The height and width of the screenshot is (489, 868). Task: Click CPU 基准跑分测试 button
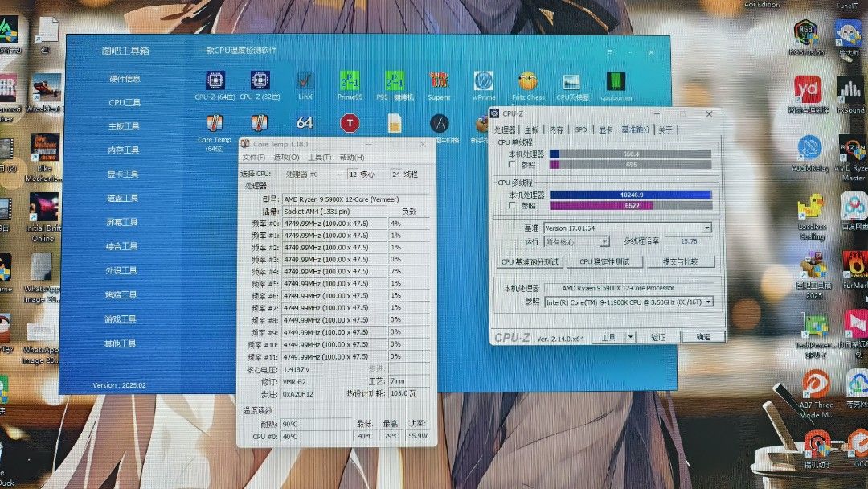coord(530,261)
